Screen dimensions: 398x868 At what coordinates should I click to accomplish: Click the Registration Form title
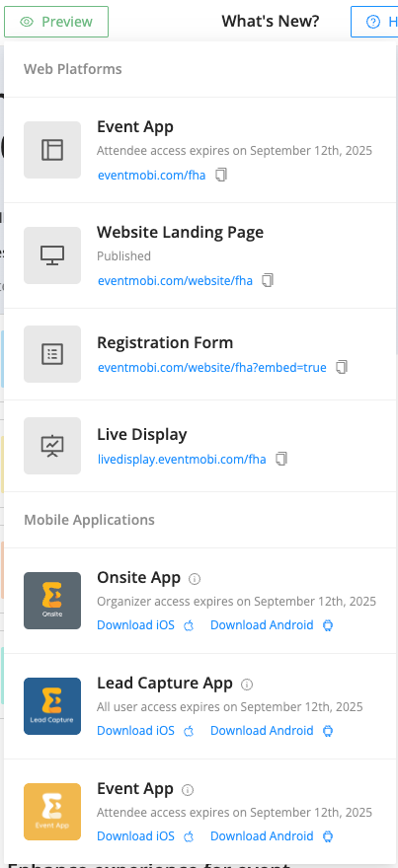[x=165, y=342]
